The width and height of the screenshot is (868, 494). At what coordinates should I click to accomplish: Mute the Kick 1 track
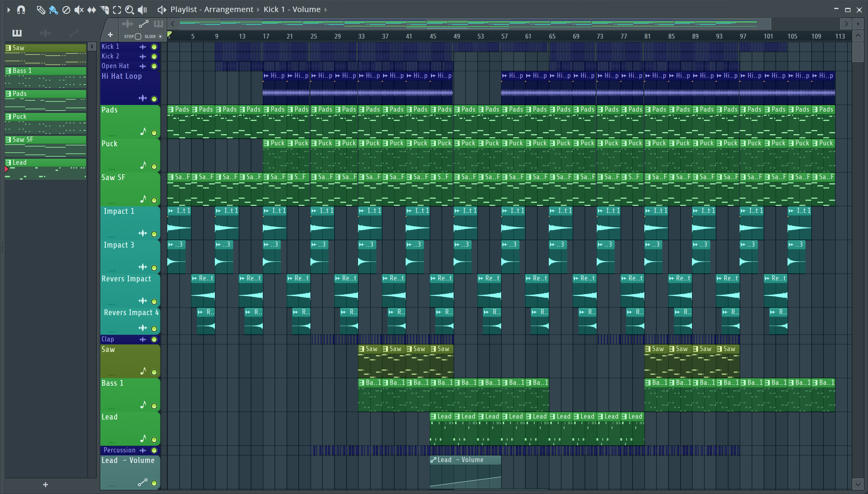[154, 47]
